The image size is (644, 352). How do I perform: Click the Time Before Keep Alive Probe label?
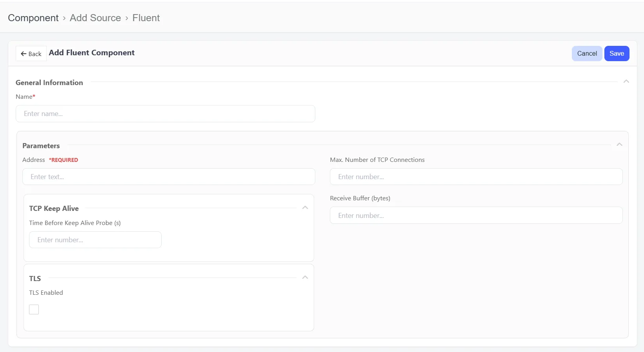pos(75,223)
